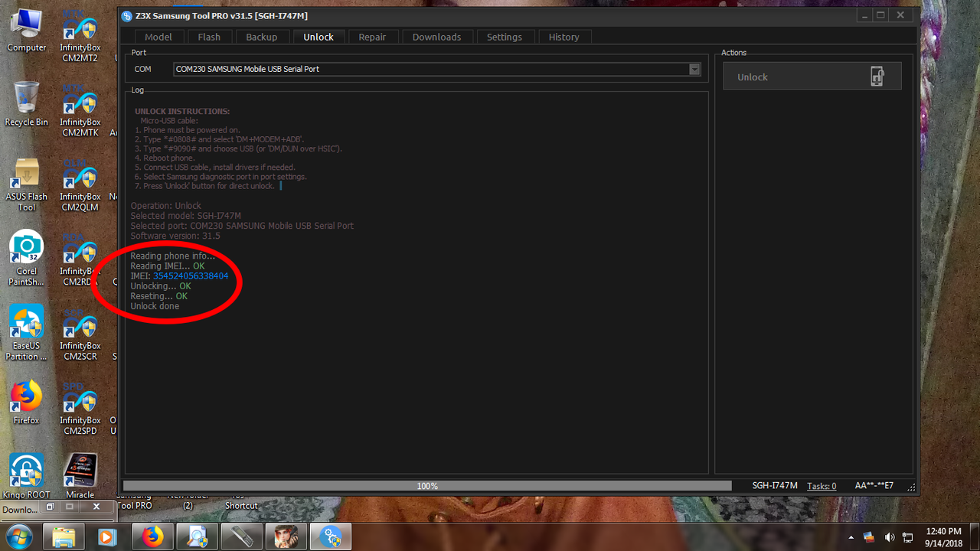The height and width of the screenshot is (551, 980).
Task: Launch InfinityBox CM2MT2 desktop shortcut
Action: (80, 36)
